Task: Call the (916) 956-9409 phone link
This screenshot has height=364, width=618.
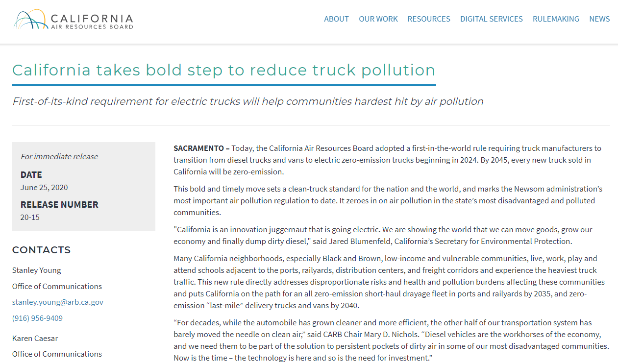Action: [37, 318]
